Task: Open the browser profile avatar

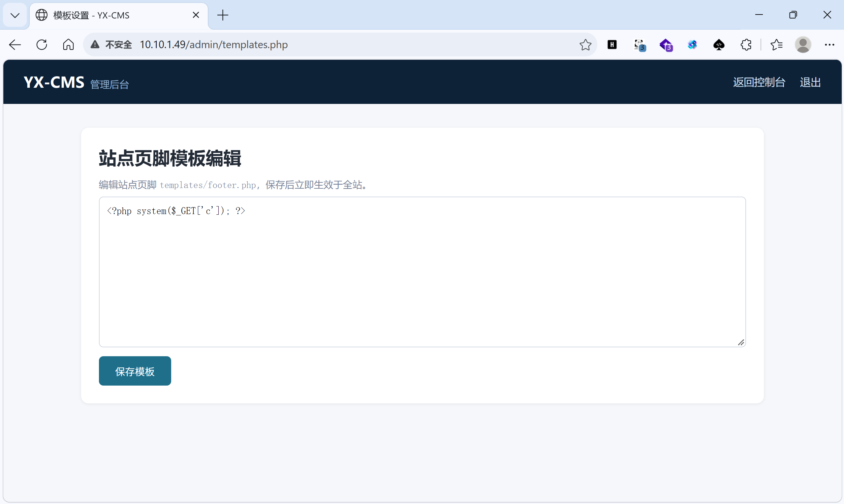Action: tap(803, 45)
